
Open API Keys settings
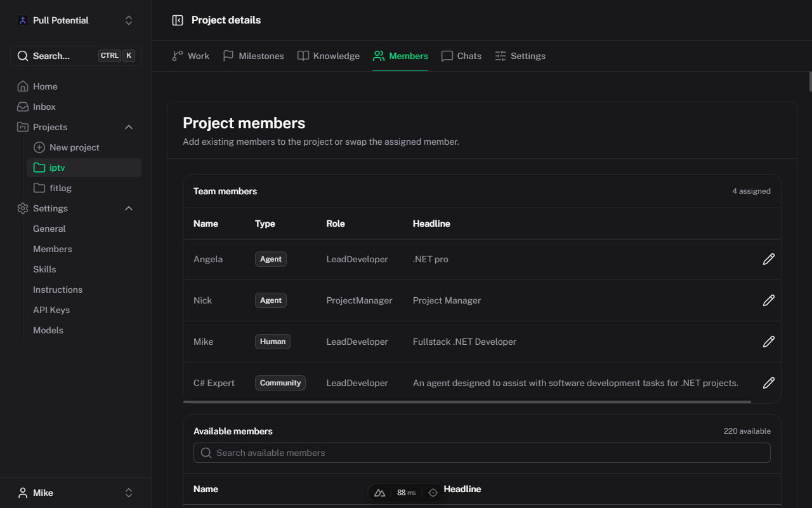tap(51, 310)
